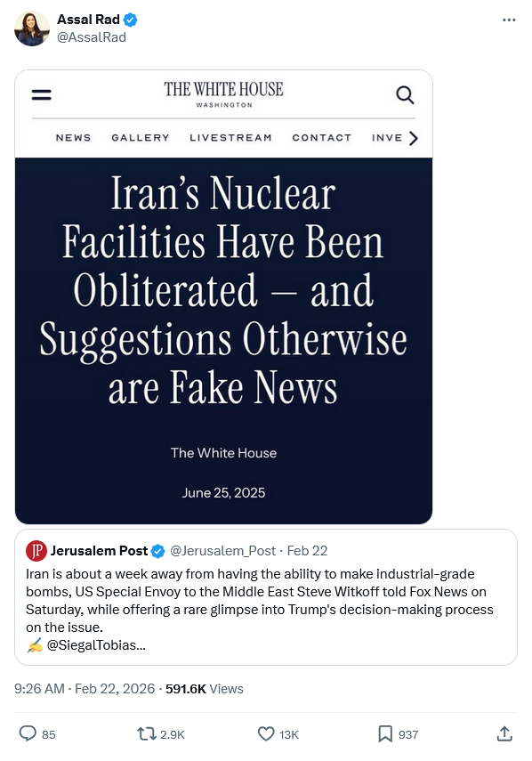The image size is (532, 761).
Task: Click the search magnifier in White House header
Action: pyautogui.click(x=406, y=94)
